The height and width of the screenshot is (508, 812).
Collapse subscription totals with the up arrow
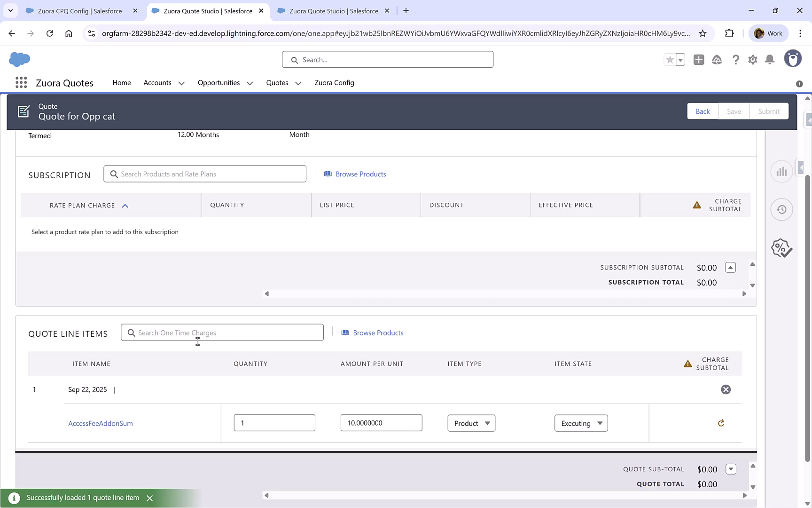click(731, 267)
